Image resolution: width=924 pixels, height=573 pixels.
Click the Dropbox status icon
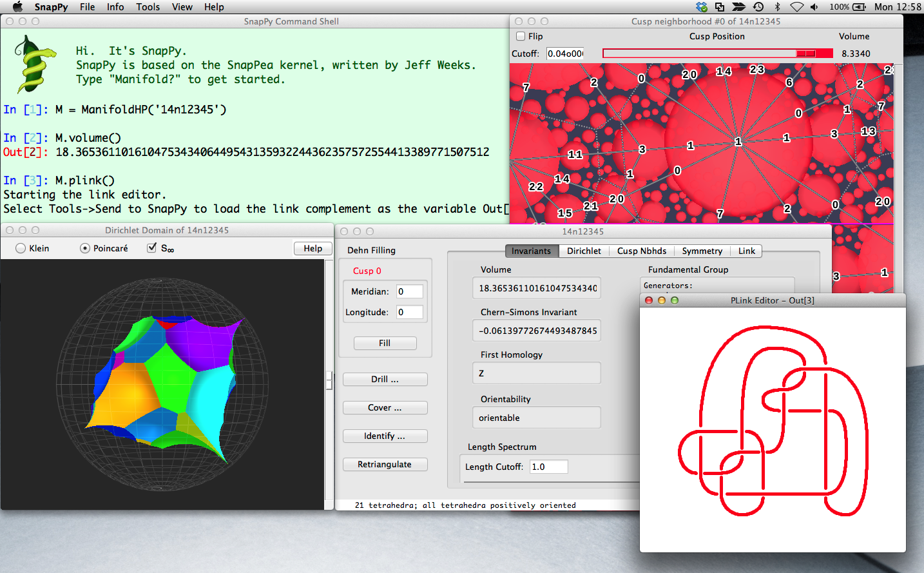(702, 6)
